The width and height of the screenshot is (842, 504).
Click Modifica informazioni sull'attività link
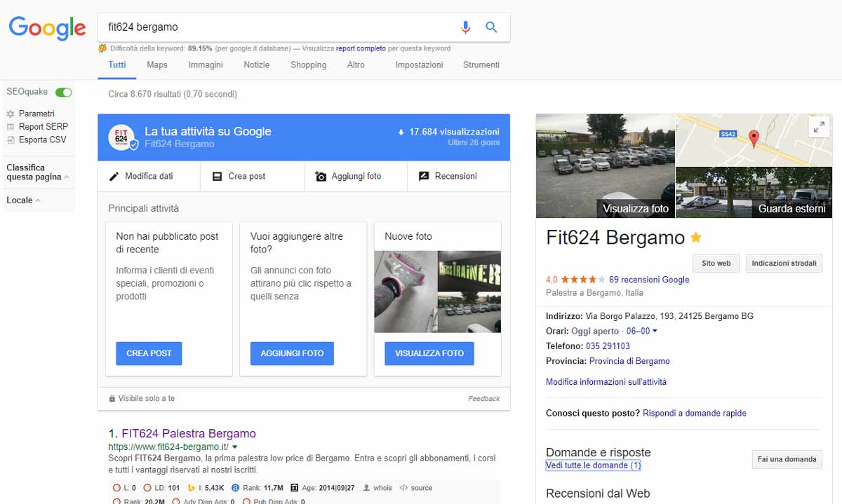coord(606,382)
